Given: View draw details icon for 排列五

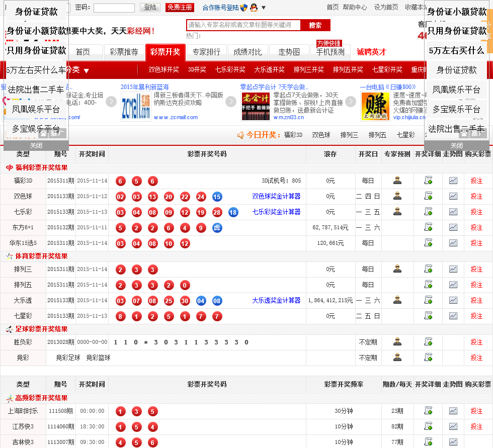Looking at the screenshot, I should pos(428,284).
